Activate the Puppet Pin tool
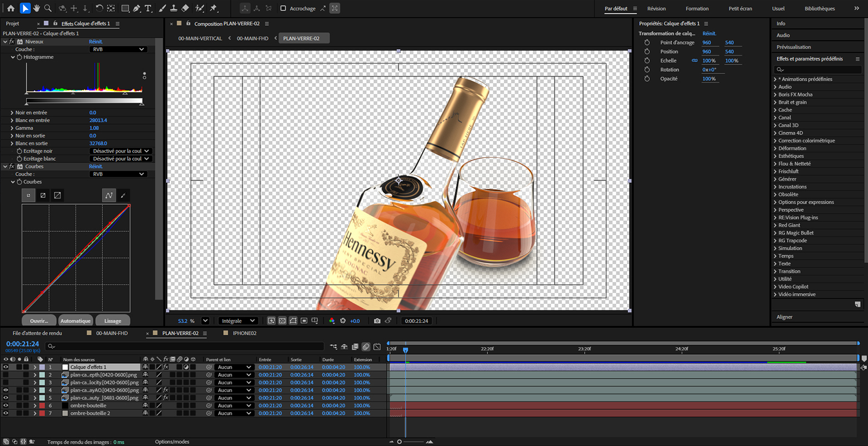 [x=213, y=8]
